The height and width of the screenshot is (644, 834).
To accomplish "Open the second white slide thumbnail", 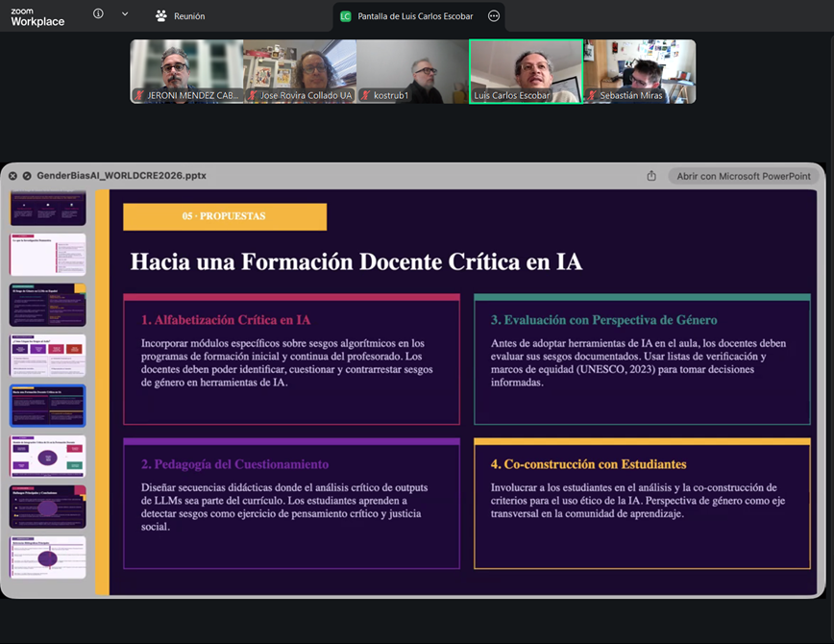I will coord(48,255).
